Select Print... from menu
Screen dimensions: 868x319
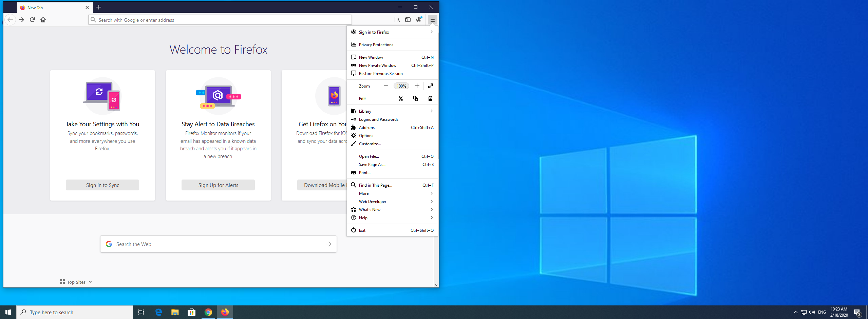392,172
